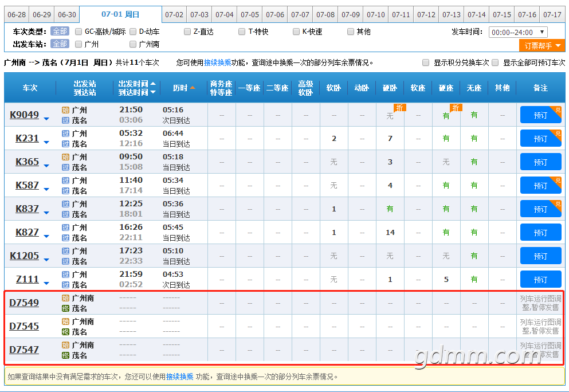The image size is (569, 392).
Task: Check the D-动车 train type filter
Action: [133, 32]
